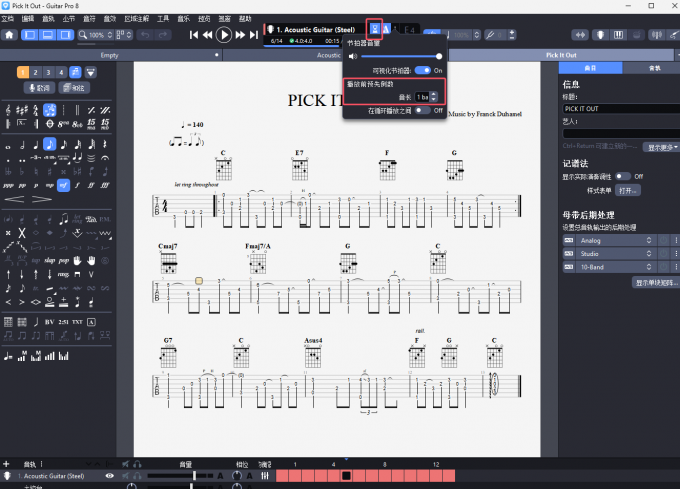Select voice 1 in the edition palette
The image size is (680, 489).
pyautogui.click(x=22, y=72)
